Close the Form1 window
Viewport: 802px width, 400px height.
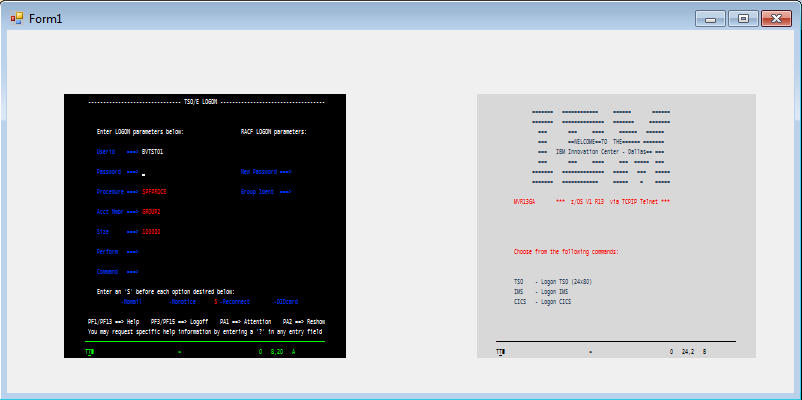[x=775, y=18]
